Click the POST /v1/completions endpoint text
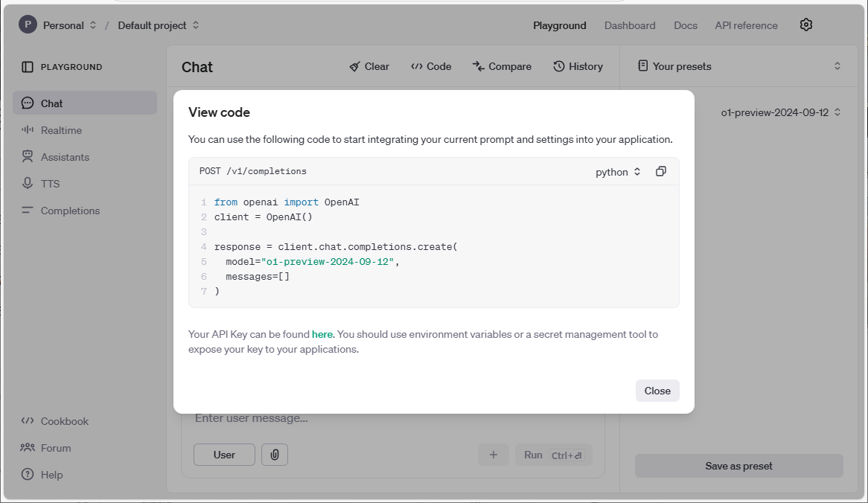 253,172
